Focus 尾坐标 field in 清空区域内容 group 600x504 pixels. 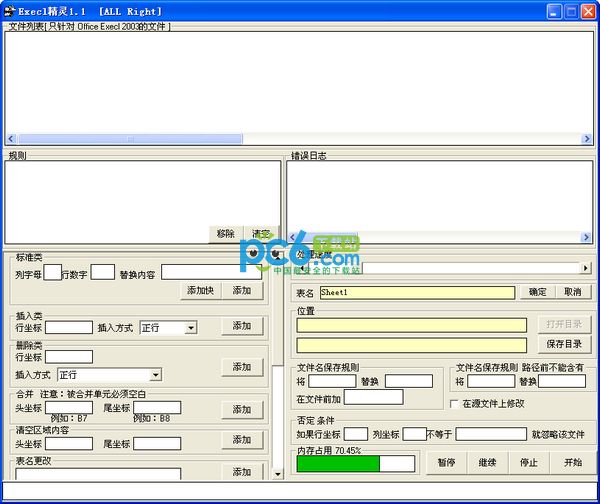point(157,444)
